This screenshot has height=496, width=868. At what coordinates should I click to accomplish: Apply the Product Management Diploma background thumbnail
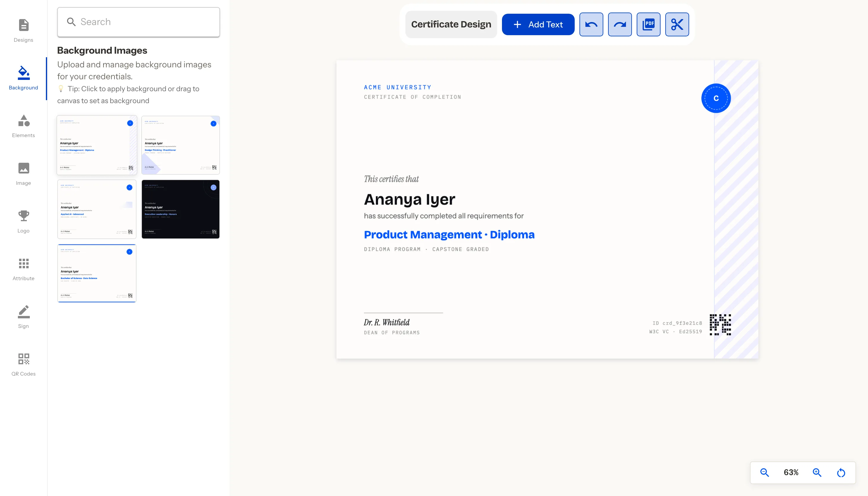click(97, 145)
